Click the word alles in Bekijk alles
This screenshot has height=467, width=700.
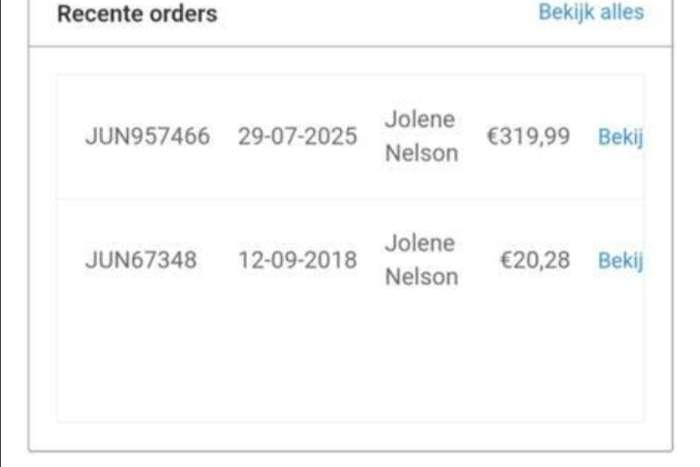(622, 13)
